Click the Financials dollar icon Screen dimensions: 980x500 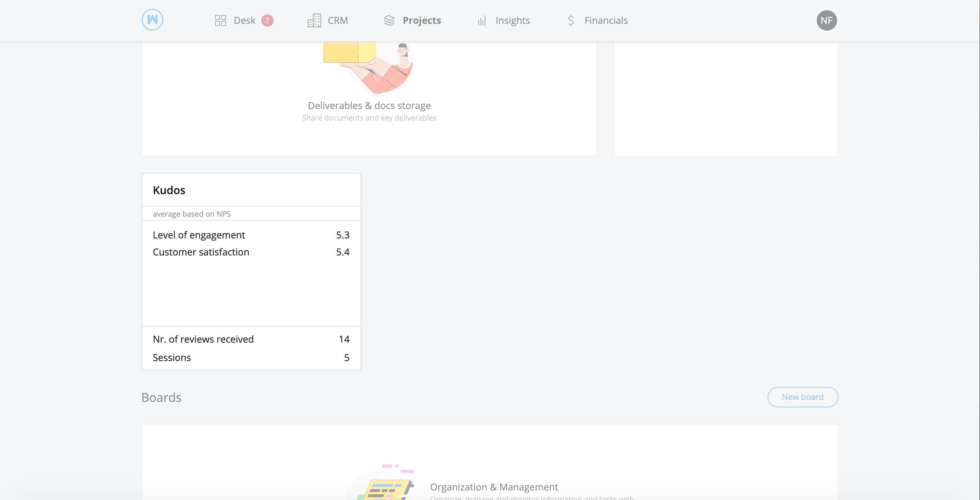(571, 20)
